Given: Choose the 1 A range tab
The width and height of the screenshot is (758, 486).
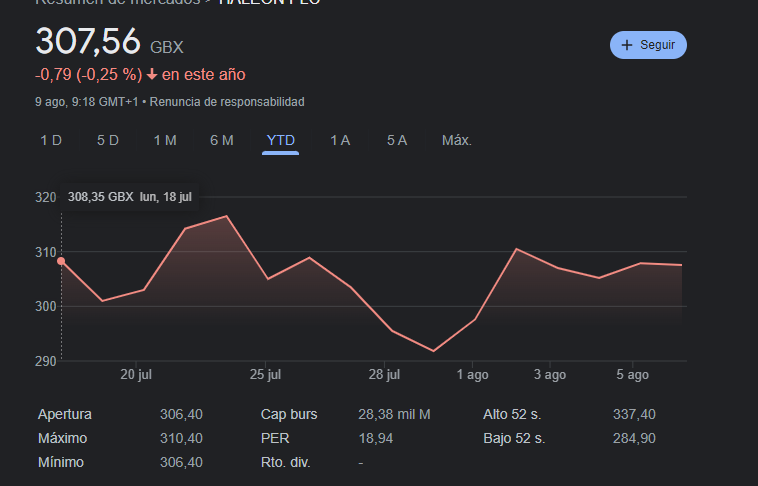Looking at the screenshot, I should 340,140.
